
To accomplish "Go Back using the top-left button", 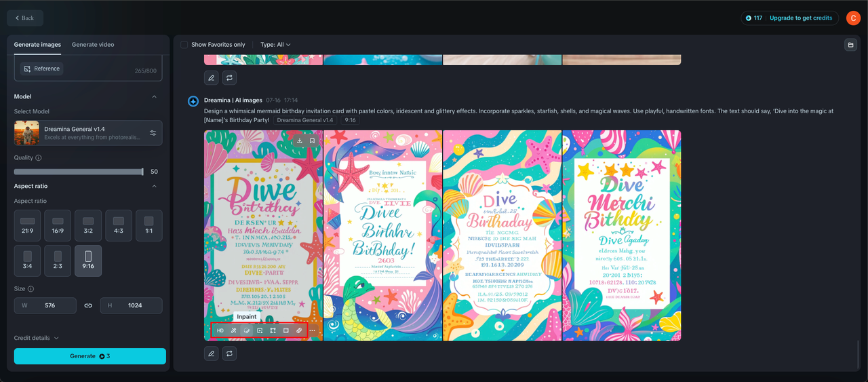I will [25, 18].
